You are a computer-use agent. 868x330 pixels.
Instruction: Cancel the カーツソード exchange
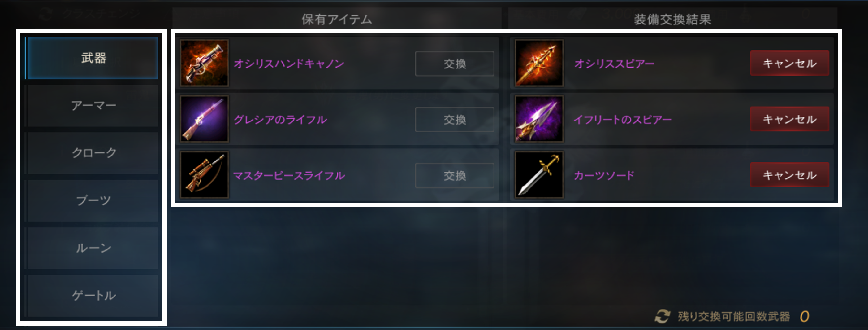pos(789,175)
